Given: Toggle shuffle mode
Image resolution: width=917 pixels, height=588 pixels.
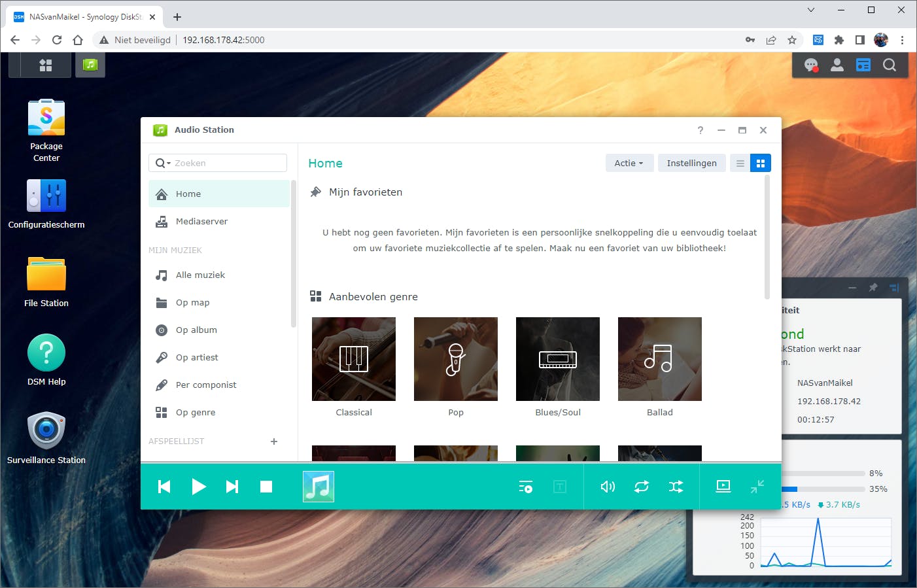Looking at the screenshot, I should (676, 487).
